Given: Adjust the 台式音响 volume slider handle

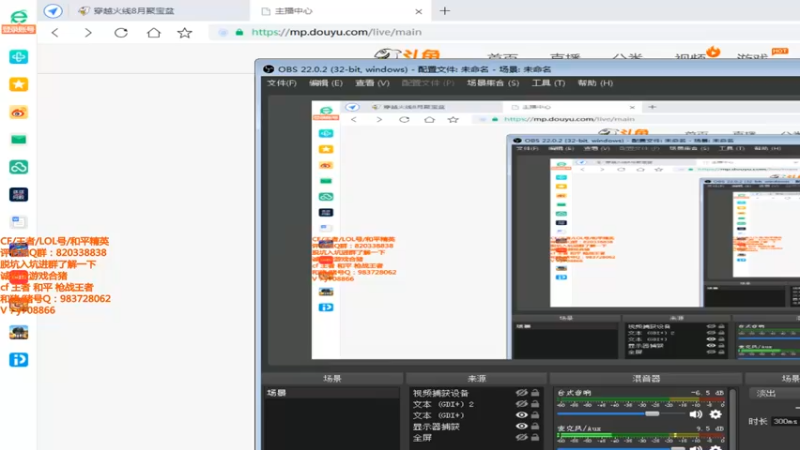Looking at the screenshot, I should (x=652, y=414).
